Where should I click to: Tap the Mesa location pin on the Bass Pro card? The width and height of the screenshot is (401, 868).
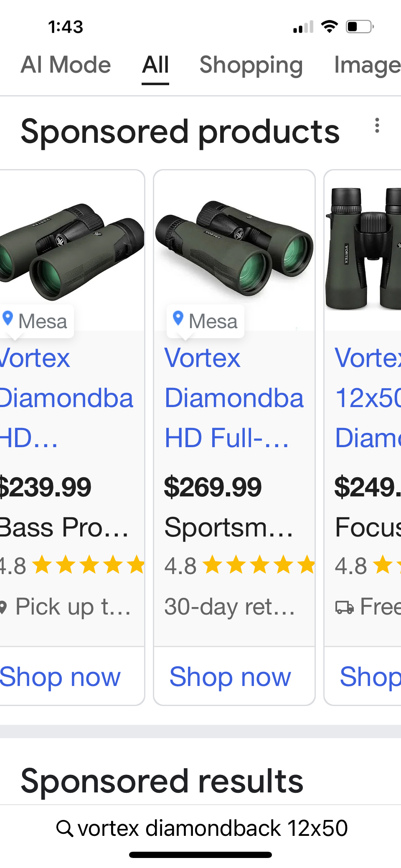[x=8, y=319]
